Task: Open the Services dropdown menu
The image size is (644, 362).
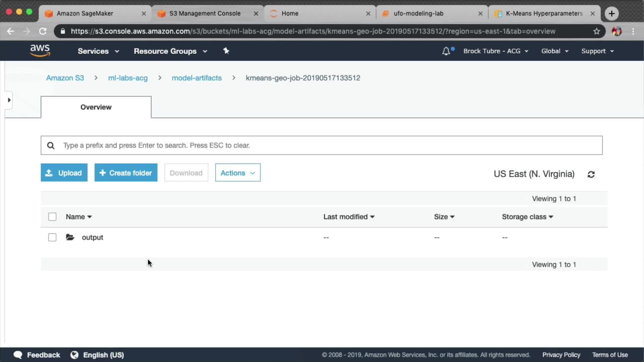Action: click(98, 51)
